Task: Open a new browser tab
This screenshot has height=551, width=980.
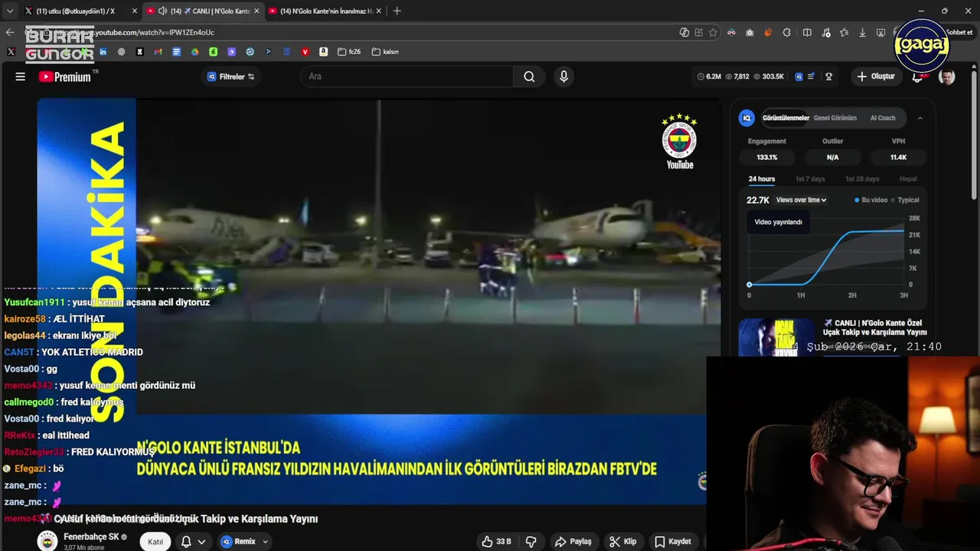Action: click(397, 11)
